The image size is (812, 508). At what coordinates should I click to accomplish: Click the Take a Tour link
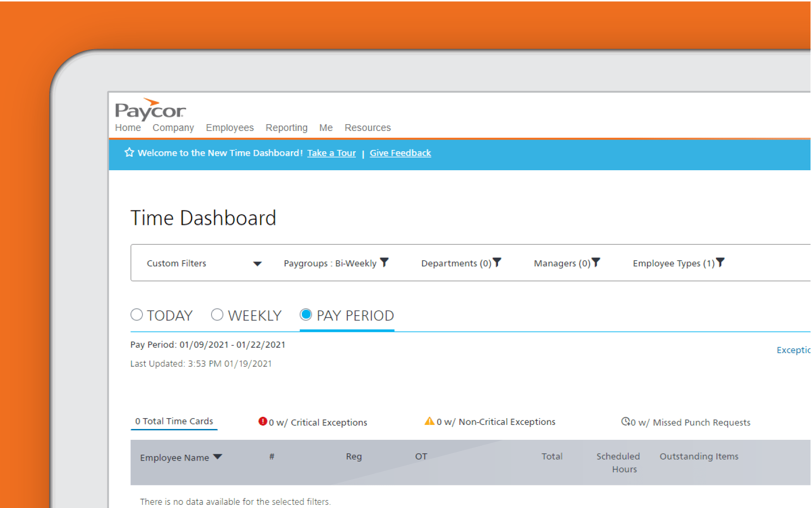pos(332,153)
